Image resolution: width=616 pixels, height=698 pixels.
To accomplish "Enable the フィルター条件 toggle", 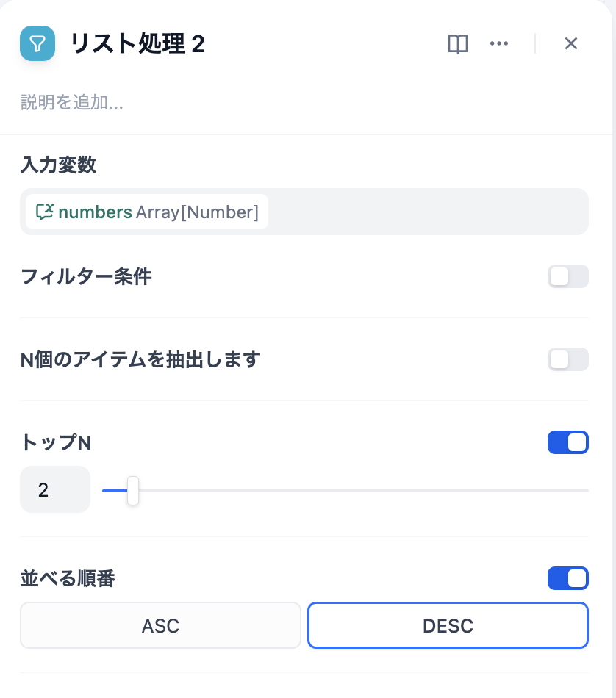I will (x=567, y=276).
